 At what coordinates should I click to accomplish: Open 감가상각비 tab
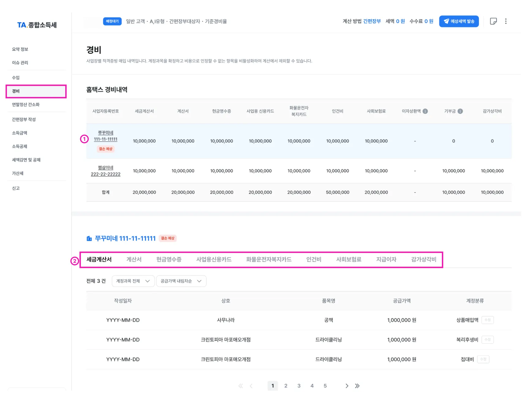[424, 259]
